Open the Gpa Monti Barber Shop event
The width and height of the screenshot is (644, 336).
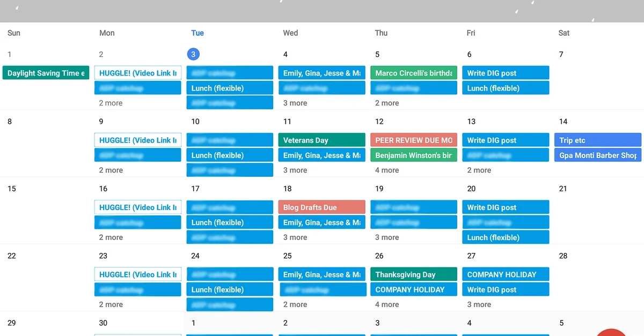point(597,155)
